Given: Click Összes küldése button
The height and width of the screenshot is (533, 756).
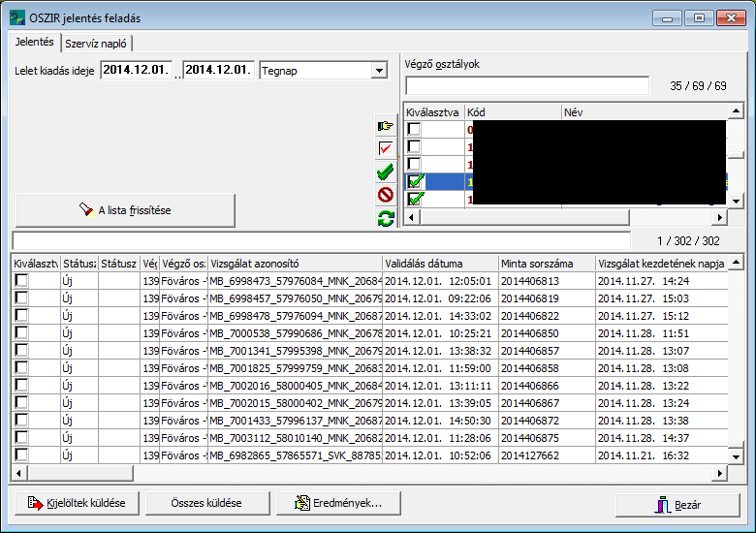Looking at the screenshot, I should point(207,503).
